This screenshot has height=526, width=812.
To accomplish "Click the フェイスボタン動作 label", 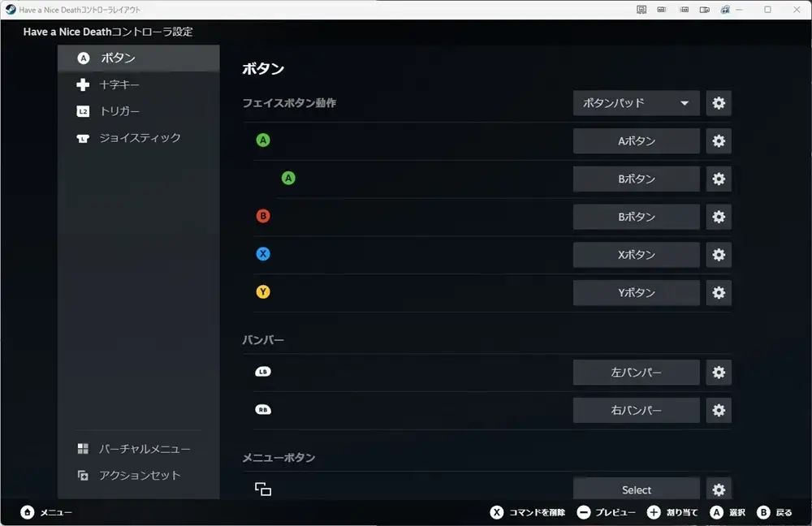I will point(289,103).
